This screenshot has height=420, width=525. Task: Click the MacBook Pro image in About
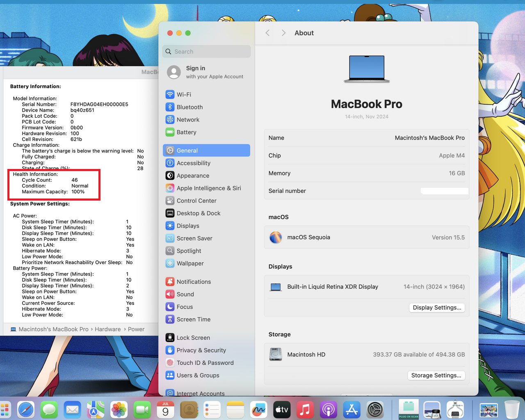[x=367, y=69]
